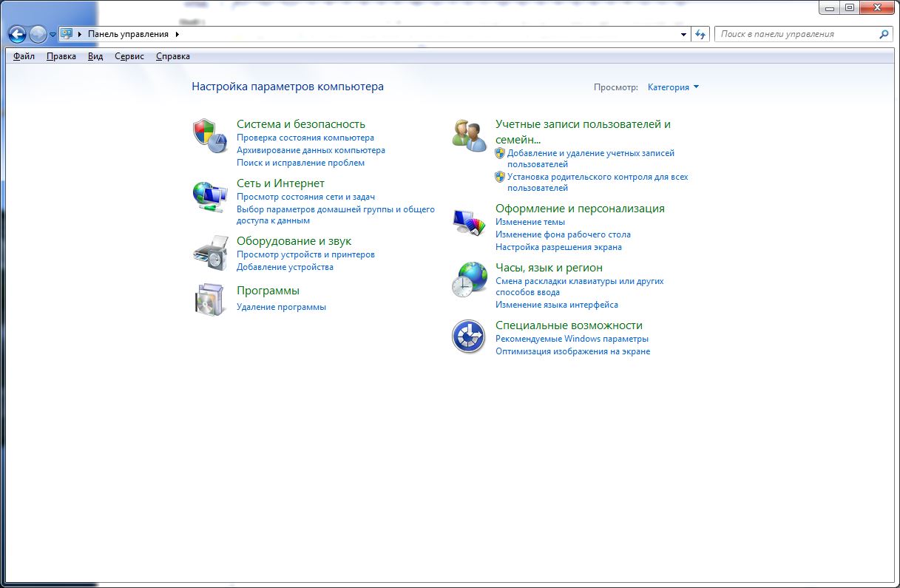
Task: Open the Вид menu
Action: tap(95, 56)
